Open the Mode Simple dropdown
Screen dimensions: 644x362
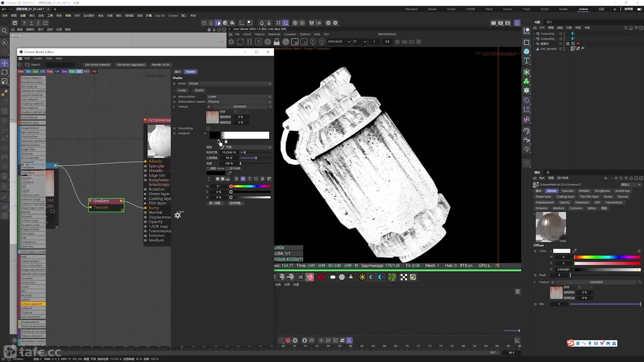pos(230,83)
